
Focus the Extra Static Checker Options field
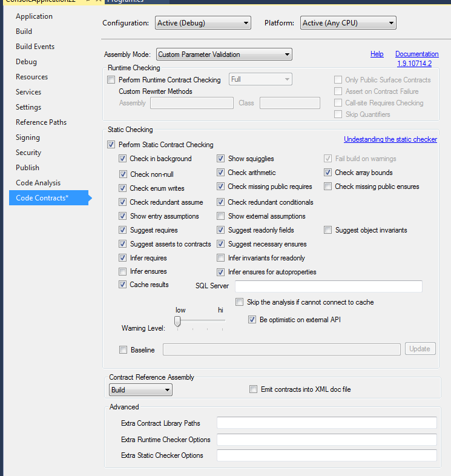coord(326,455)
